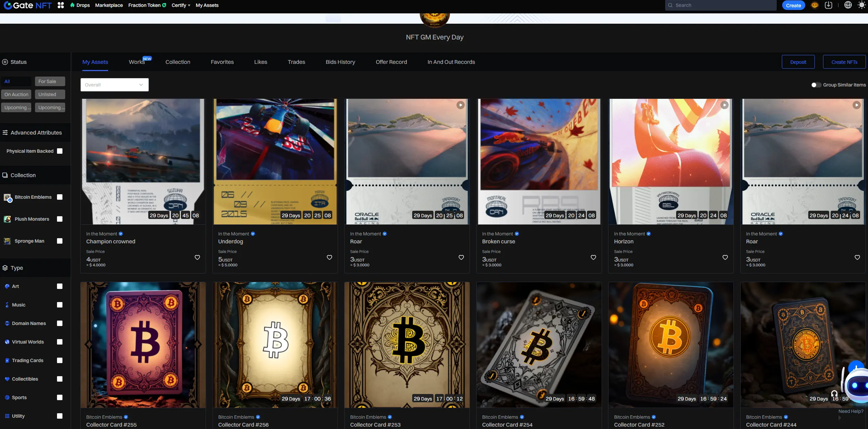Open the Favorites tab

point(222,62)
